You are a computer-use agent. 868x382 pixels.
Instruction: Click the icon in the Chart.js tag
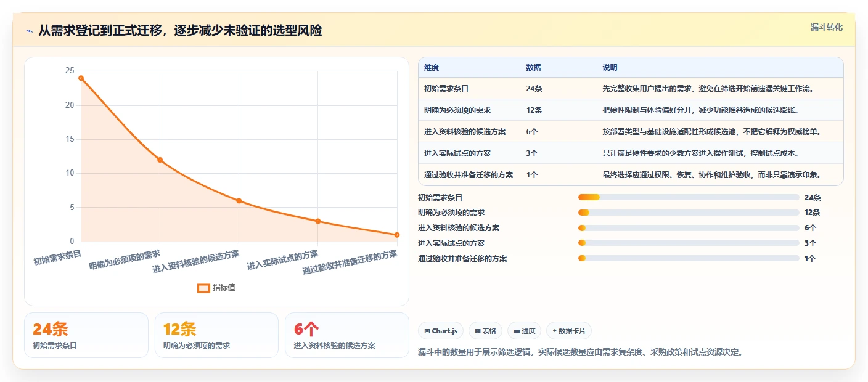(427, 331)
